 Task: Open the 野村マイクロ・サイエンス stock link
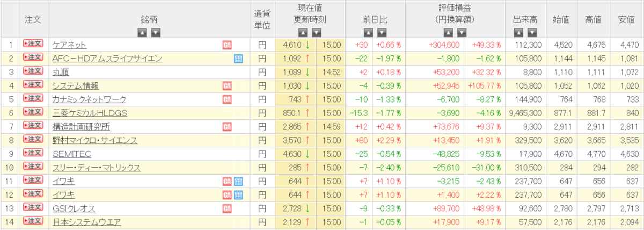pyautogui.click(x=95, y=140)
